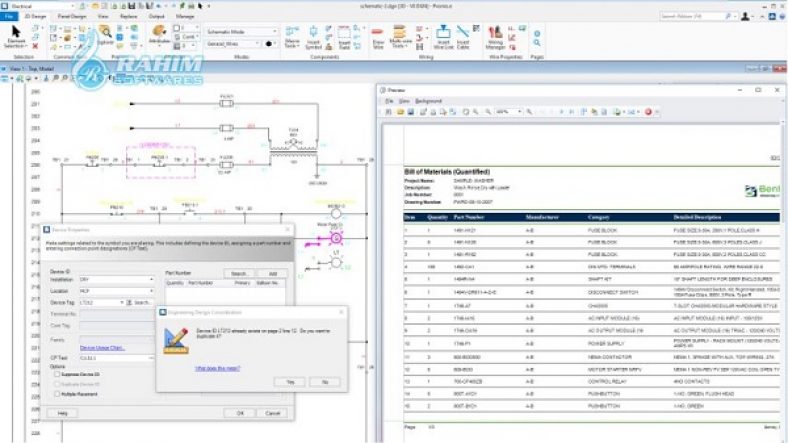788x443 pixels.
Task: Open the View menu in Preview window
Action: point(404,101)
